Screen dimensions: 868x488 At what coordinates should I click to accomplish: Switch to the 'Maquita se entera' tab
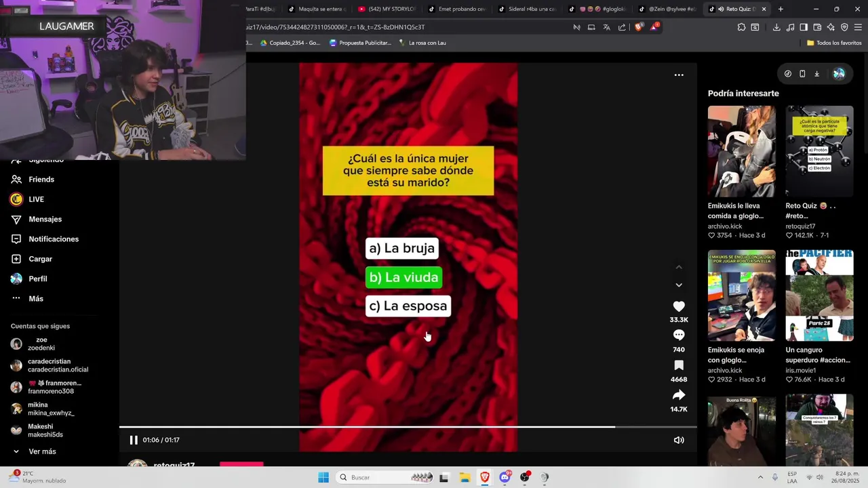(317, 9)
